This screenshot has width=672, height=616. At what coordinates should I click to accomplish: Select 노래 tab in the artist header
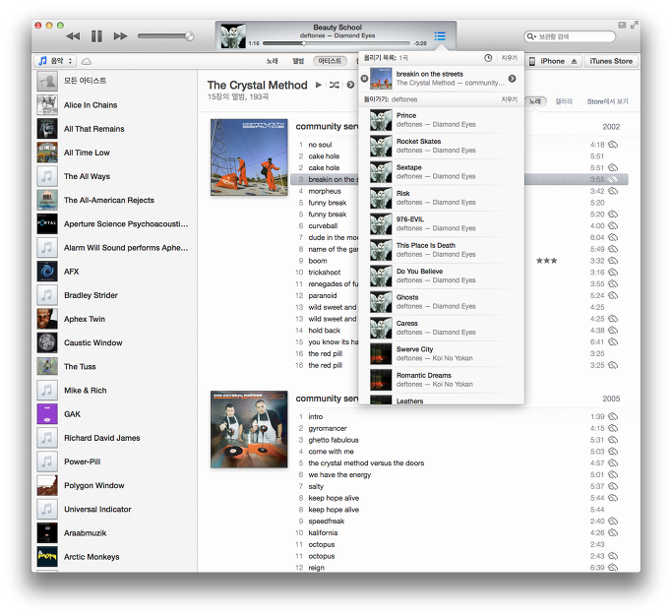click(534, 101)
